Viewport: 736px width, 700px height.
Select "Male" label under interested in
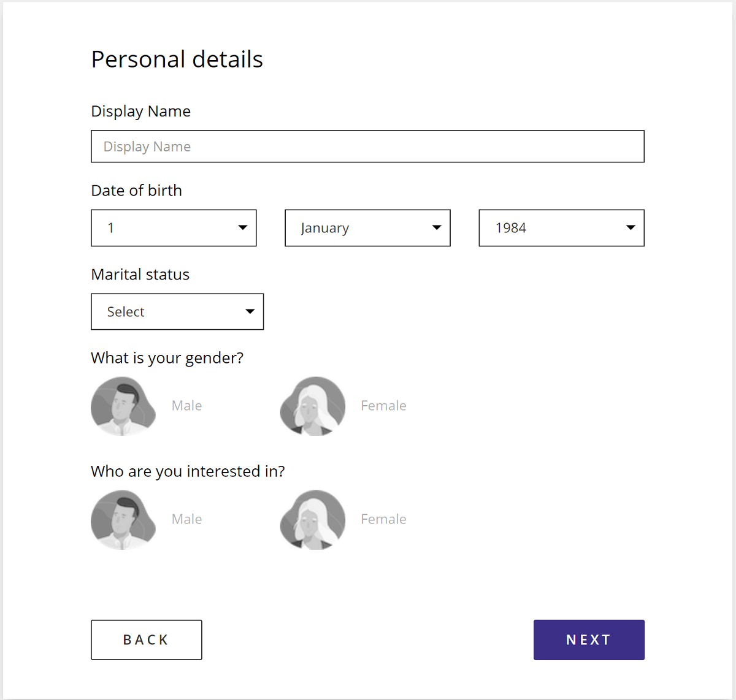(x=187, y=519)
